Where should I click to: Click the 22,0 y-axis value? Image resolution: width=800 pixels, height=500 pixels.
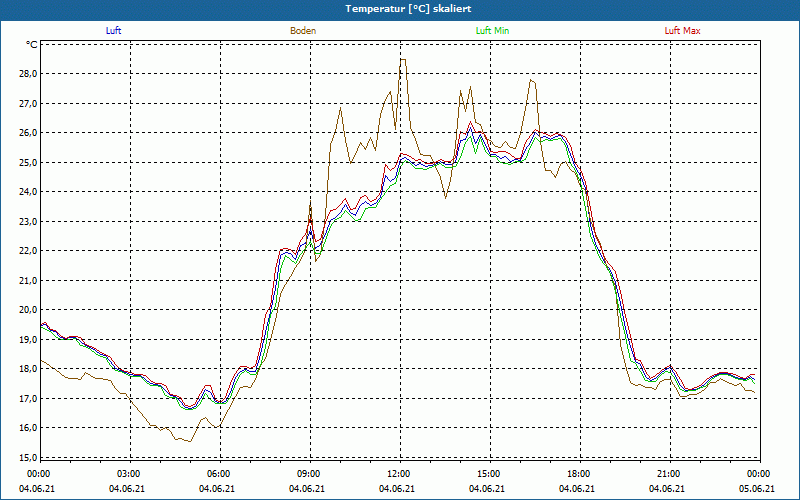pyautogui.click(x=29, y=251)
